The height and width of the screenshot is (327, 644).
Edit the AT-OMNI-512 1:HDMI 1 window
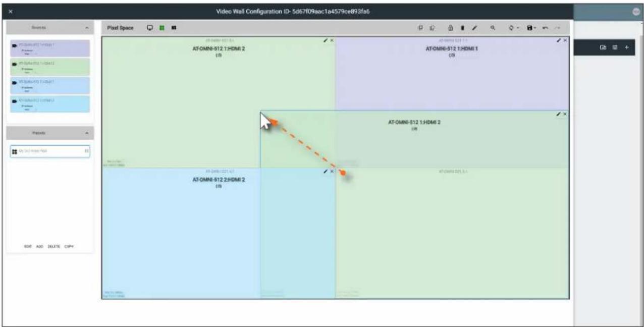pos(559,40)
